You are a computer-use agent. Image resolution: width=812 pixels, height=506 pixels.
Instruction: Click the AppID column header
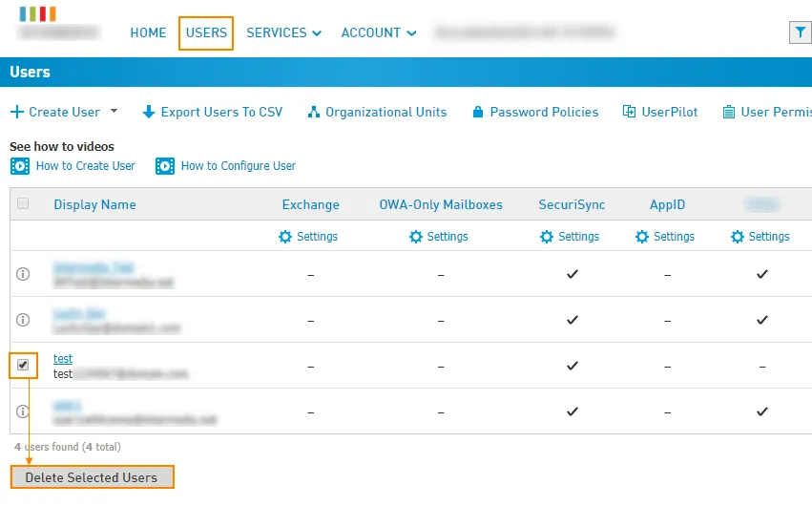point(668,204)
